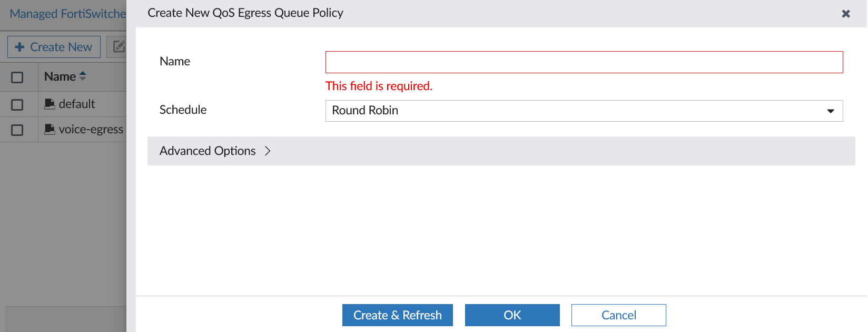Click the edit pencil icon in toolbar
The height and width of the screenshot is (332, 868).
click(119, 47)
